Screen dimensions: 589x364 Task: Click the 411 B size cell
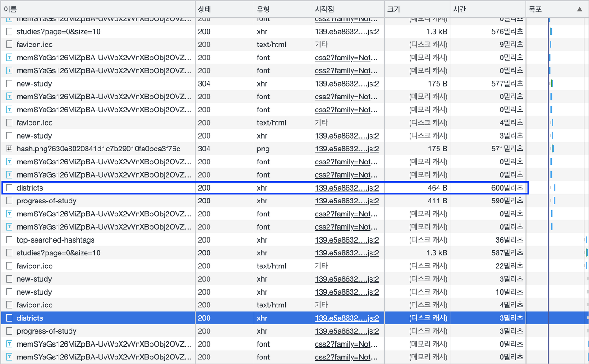(x=417, y=201)
